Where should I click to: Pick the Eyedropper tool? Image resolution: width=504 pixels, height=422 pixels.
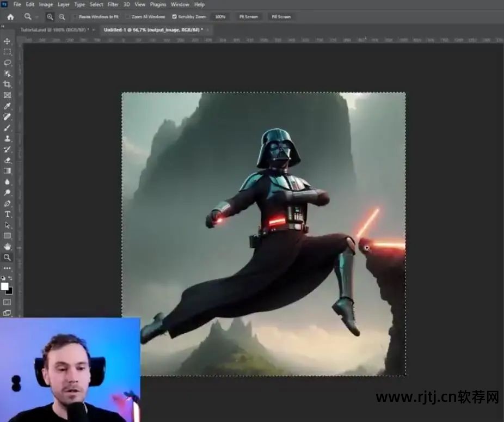[x=7, y=106]
